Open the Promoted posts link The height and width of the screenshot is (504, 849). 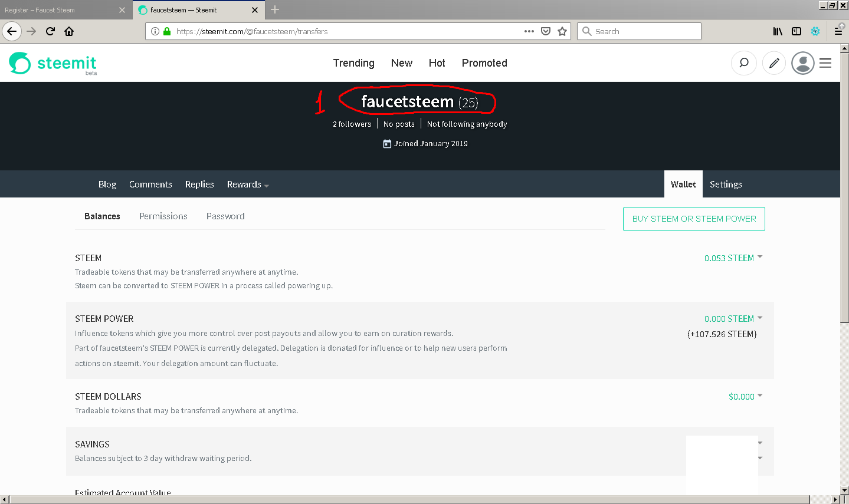pos(484,63)
